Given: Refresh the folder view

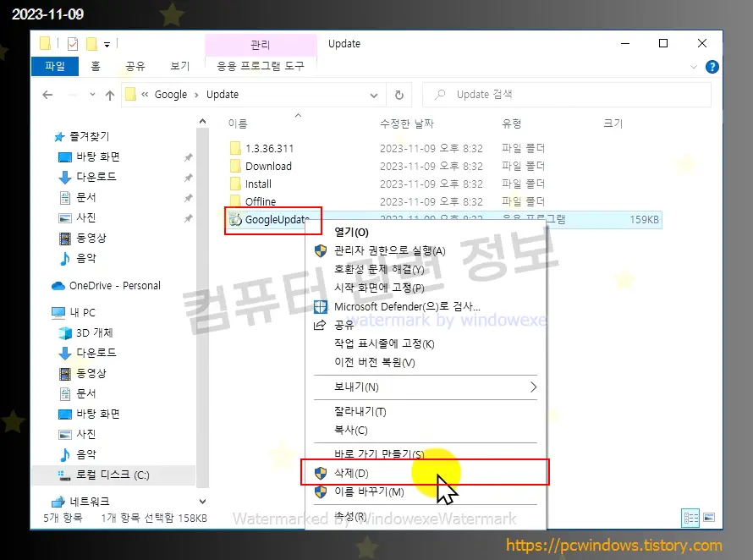Looking at the screenshot, I should pos(399,95).
